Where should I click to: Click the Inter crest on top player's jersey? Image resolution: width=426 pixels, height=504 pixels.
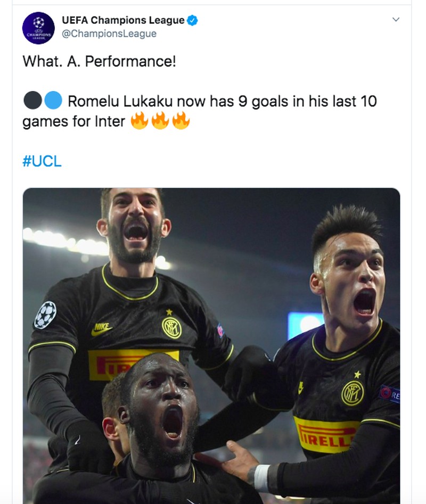[171, 327]
